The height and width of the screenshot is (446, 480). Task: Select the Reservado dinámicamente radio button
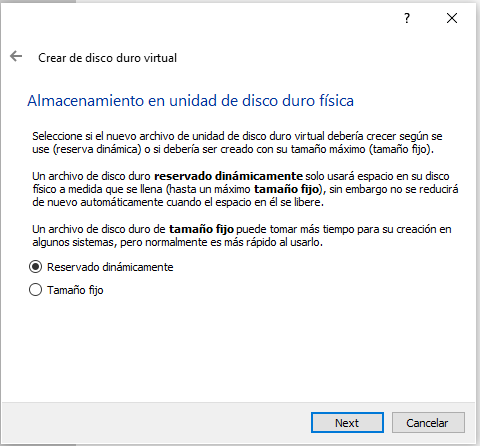35,267
